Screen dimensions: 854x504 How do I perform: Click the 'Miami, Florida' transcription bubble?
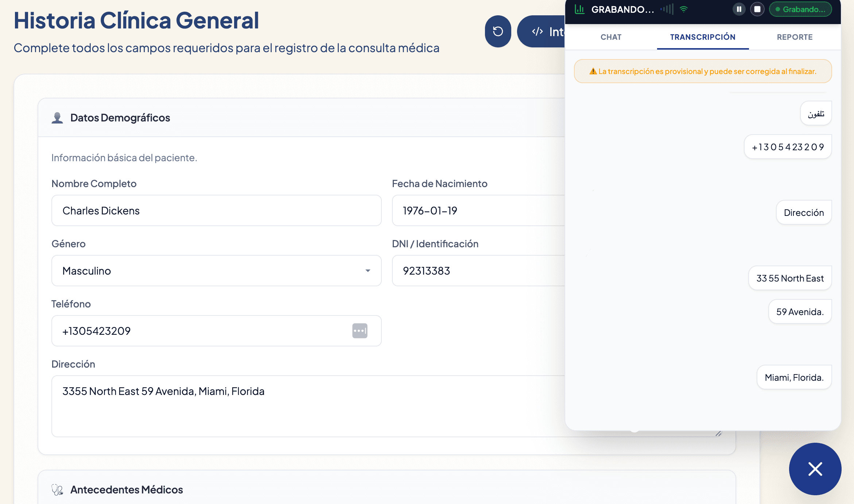[x=794, y=377]
